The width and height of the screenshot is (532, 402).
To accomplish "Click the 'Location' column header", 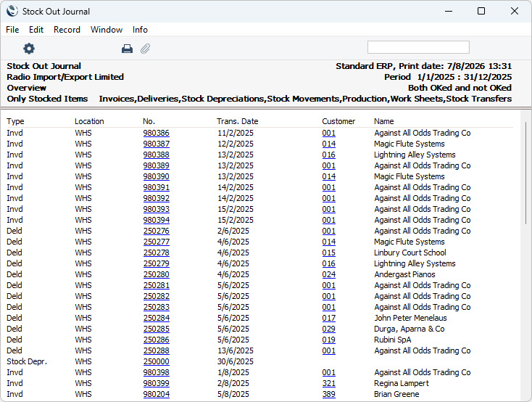I will pos(89,121).
